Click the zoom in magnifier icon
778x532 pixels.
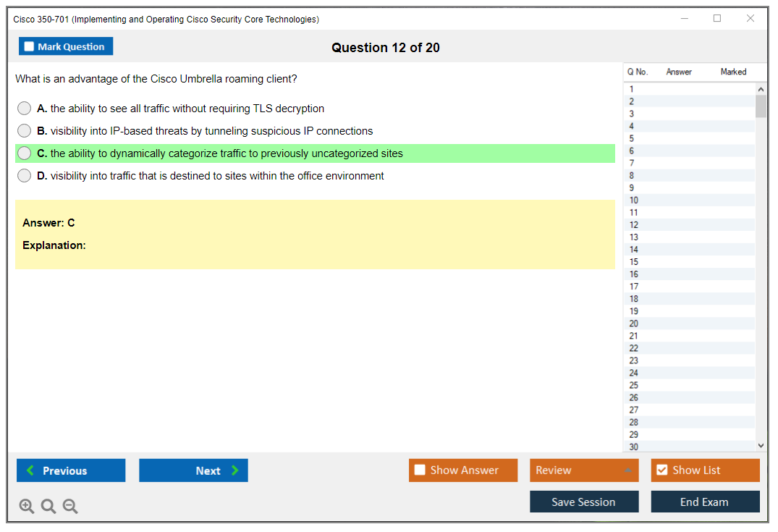pos(27,506)
